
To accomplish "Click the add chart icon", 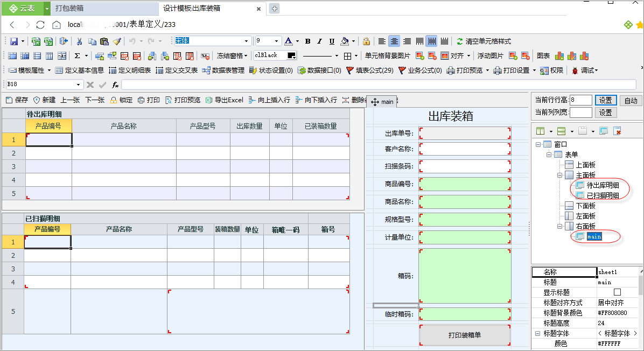I will pyautogui.click(x=559, y=55).
